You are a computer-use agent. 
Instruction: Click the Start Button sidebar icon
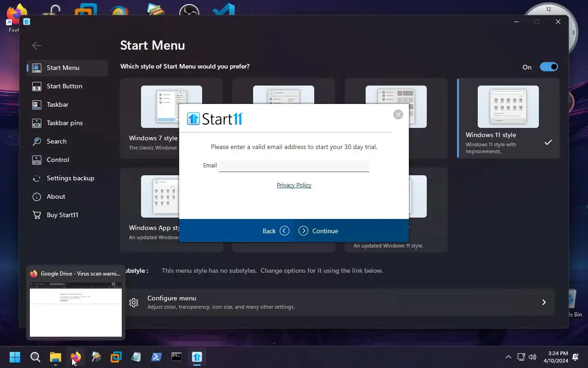37,86
